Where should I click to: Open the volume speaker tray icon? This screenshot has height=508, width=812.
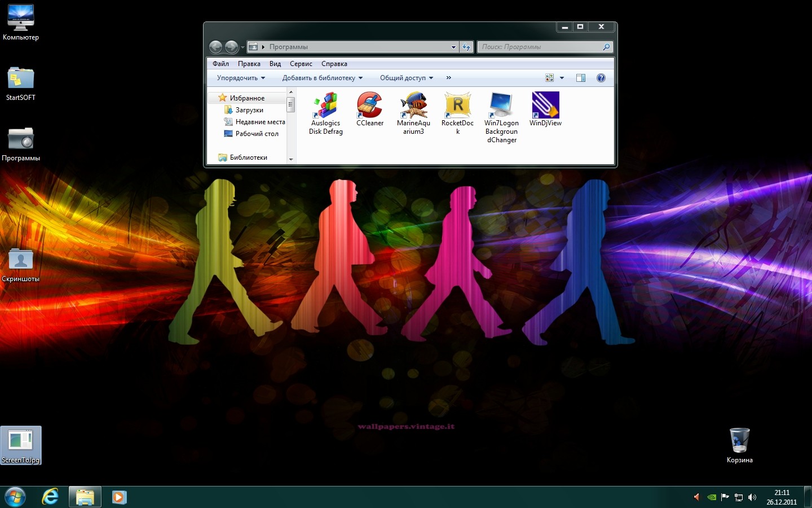coord(752,497)
